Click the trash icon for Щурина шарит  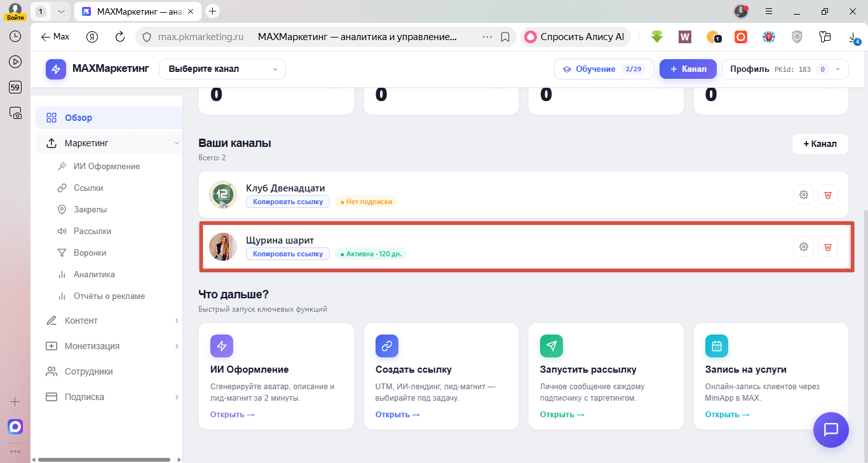click(x=827, y=247)
